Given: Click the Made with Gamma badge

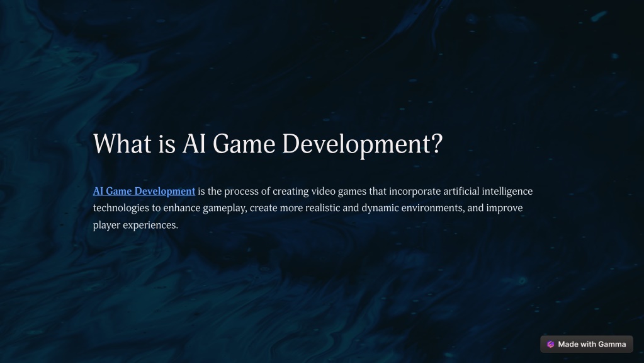Looking at the screenshot, I should click(x=587, y=344).
